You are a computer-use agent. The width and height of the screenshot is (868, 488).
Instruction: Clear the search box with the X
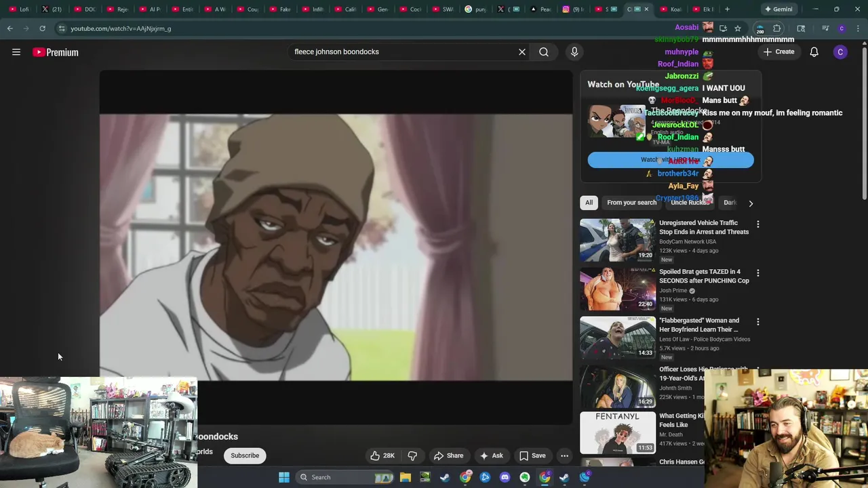click(x=522, y=52)
